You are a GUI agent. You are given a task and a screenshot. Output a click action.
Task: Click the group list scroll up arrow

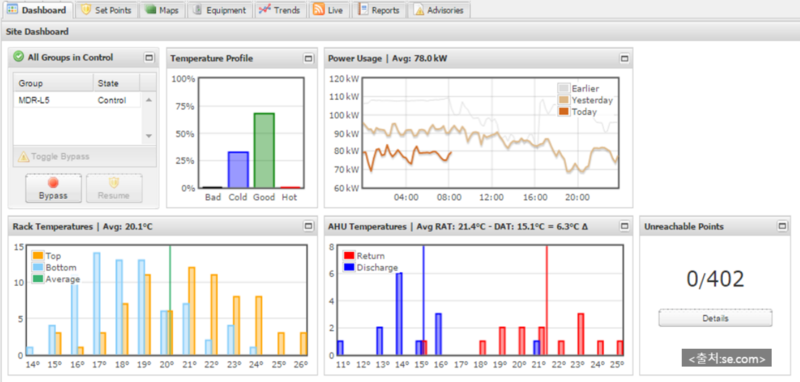pos(148,100)
